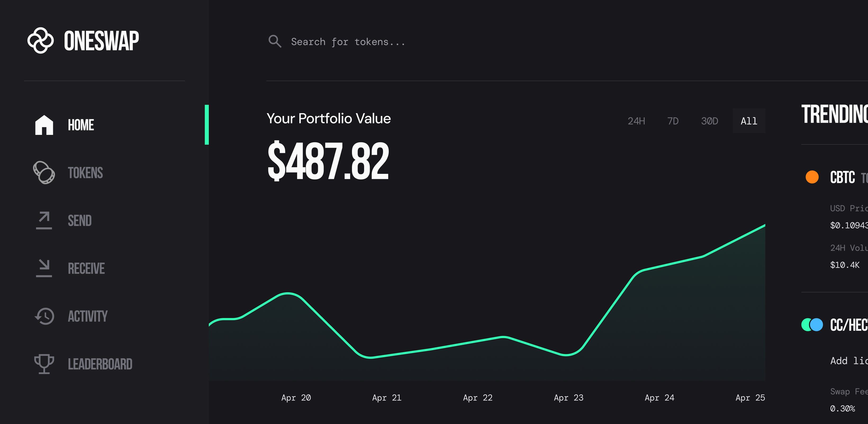Open the Leaderboard menu label
868x424 pixels.
[100, 364]
